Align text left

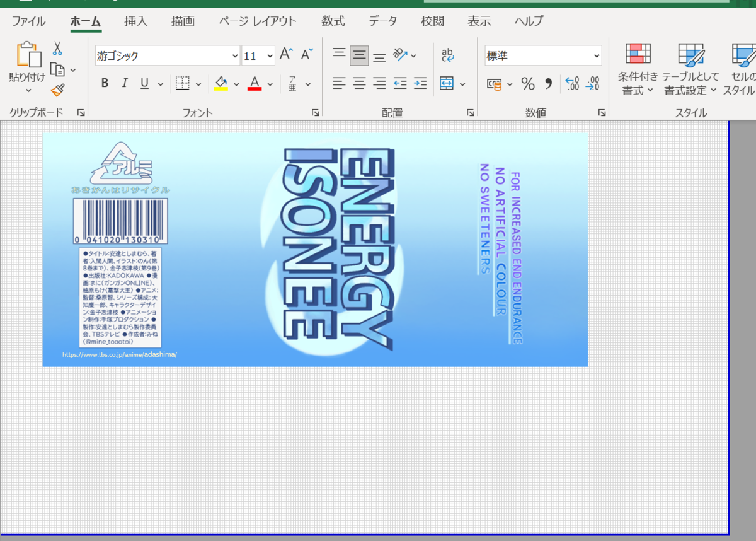coord(340,83)
